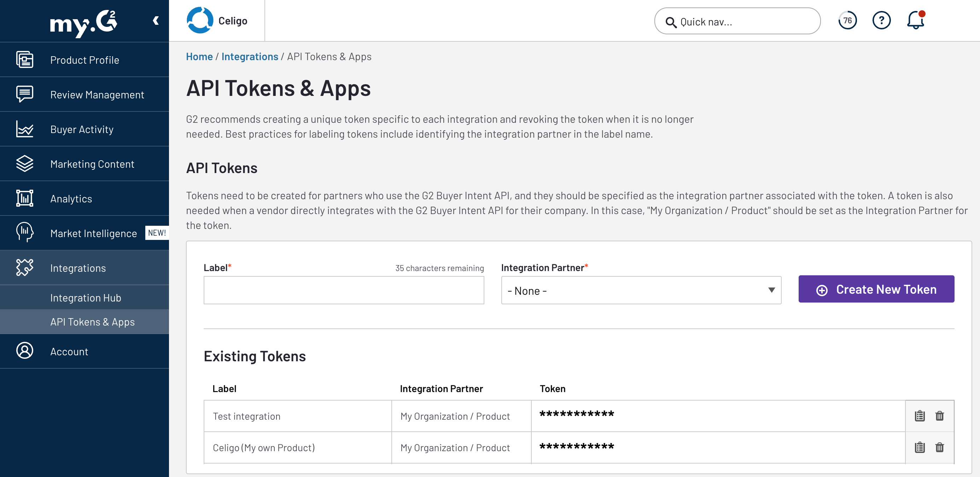Click the Analytics bar chart icon
The width and height of the screenshot is (980, 477).
point(25,199)
